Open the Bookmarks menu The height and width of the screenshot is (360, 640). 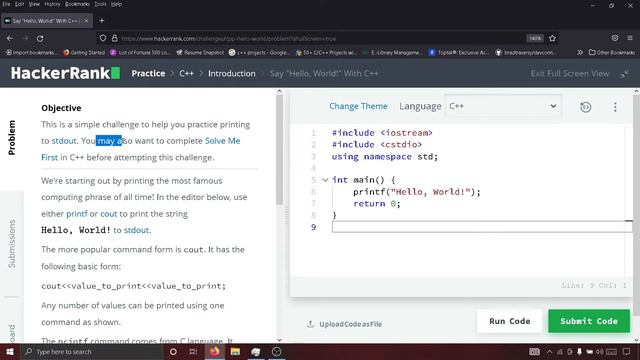77,4
